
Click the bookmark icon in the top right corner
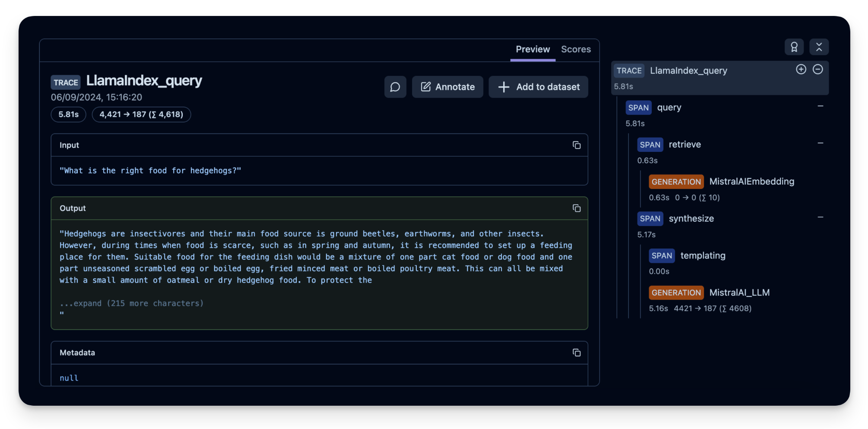pyautogui.click(x=794, y=47)
